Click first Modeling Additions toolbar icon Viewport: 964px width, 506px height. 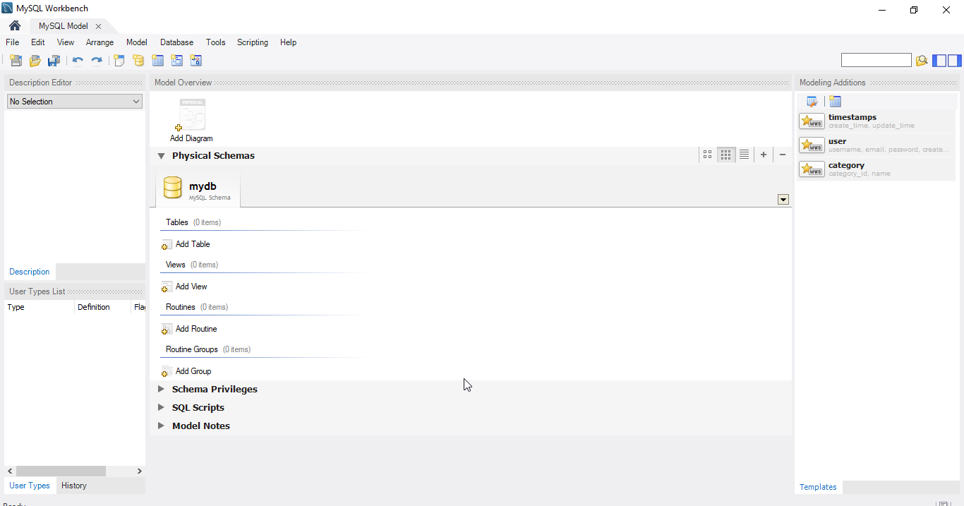click(812, 101)
